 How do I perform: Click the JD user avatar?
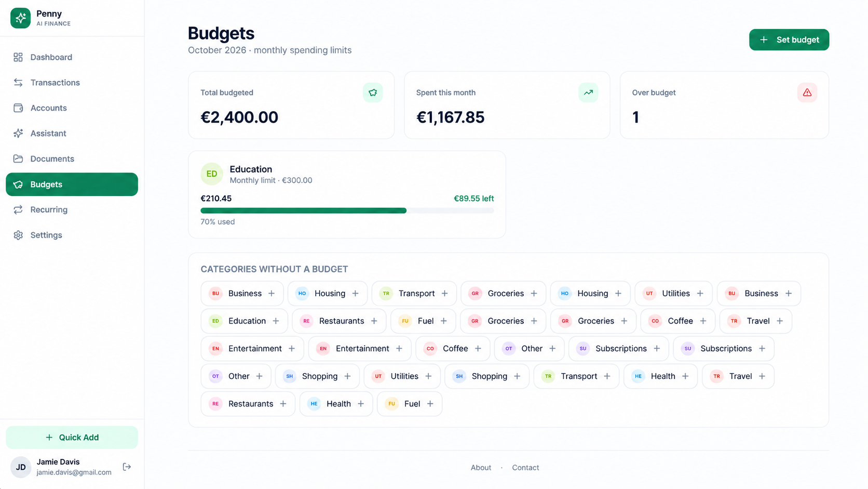(21, 467)
